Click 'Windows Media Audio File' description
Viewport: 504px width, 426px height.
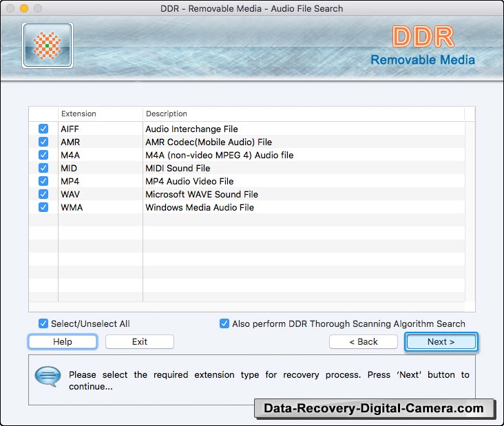coord(200,208)
